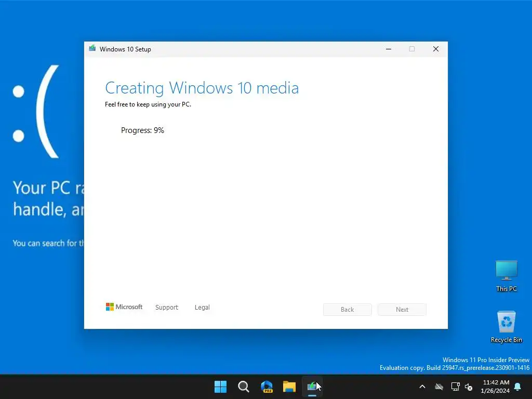Click the Back button
532x399 pixels.
point(348,310)
